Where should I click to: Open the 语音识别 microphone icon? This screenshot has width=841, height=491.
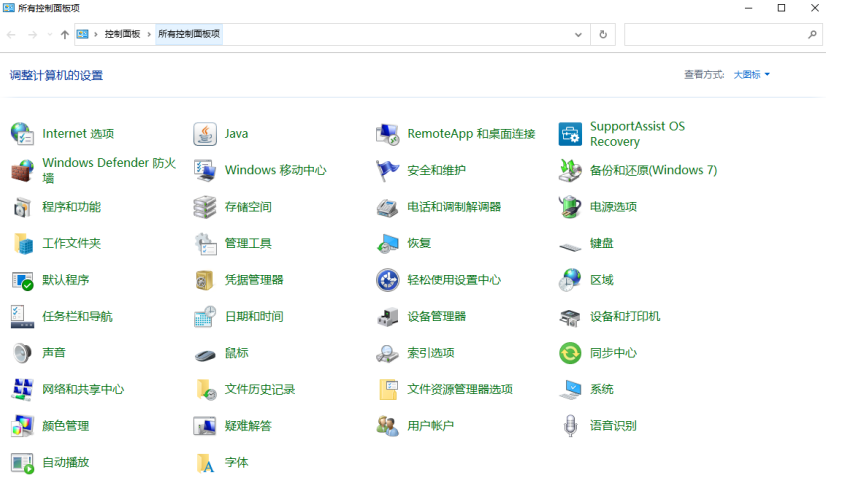[x=570, y=426]
